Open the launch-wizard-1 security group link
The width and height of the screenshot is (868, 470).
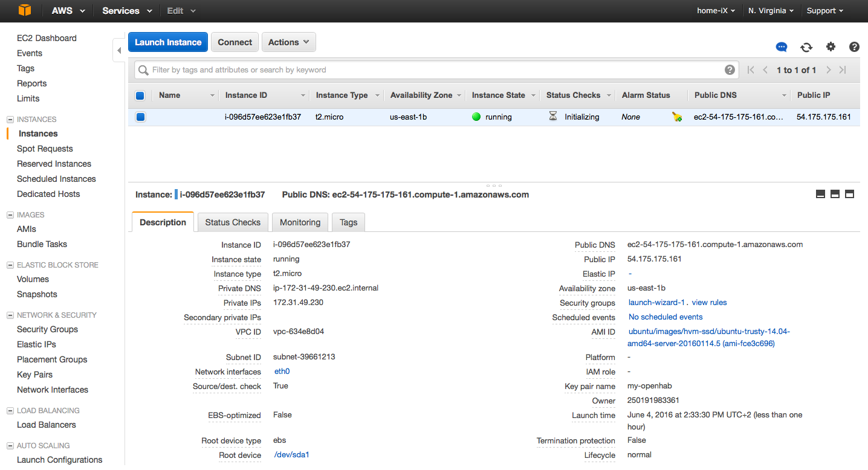coord(656,302)
